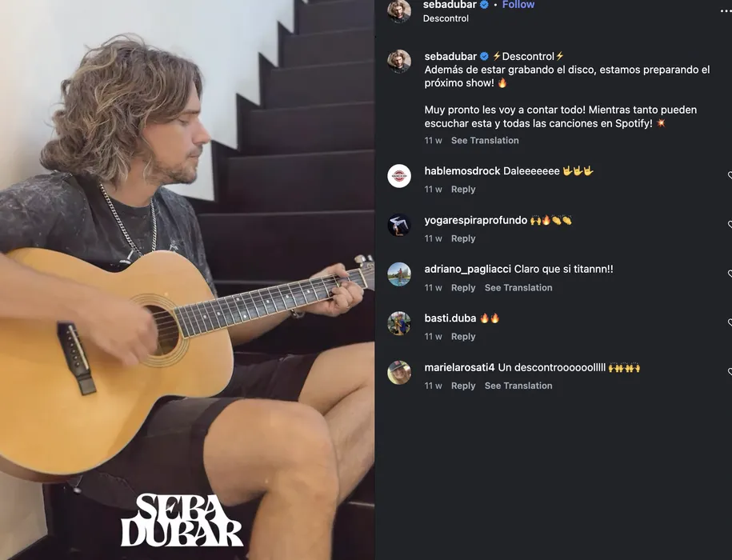The image size is (732, 560).
Task: Open the Descontrol audio link under username
Action: pyautogui.click(x=446, y=18)
